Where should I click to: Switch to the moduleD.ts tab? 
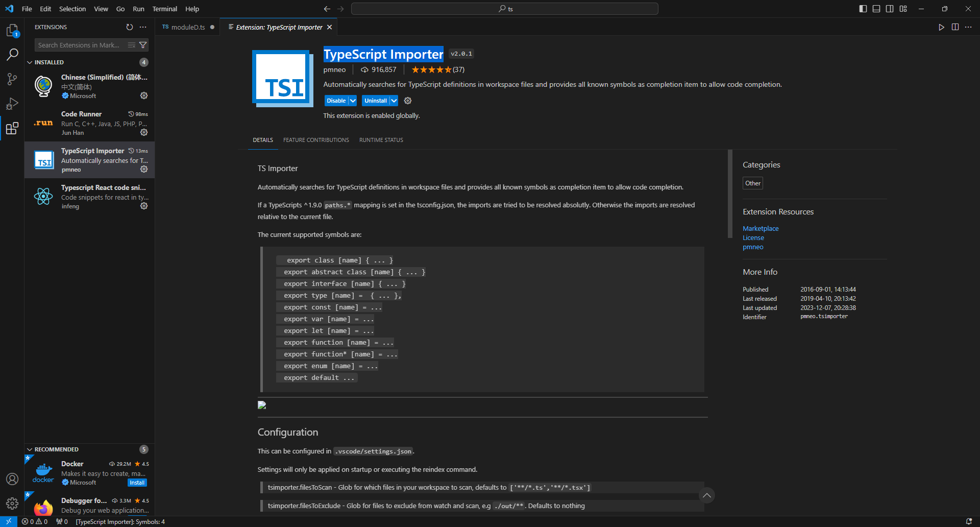click(188, 27)
